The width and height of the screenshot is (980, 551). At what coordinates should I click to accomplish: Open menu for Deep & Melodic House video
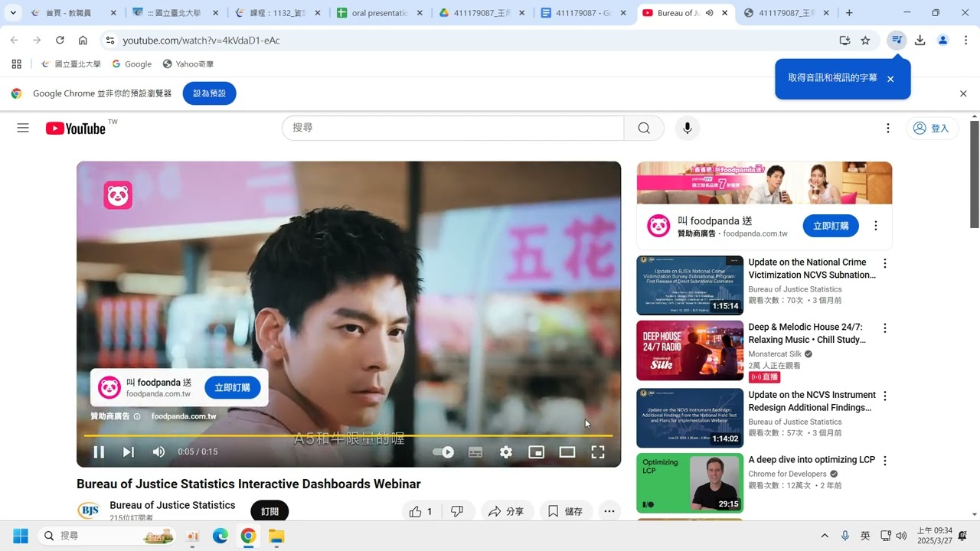click(x=885, y=328)
